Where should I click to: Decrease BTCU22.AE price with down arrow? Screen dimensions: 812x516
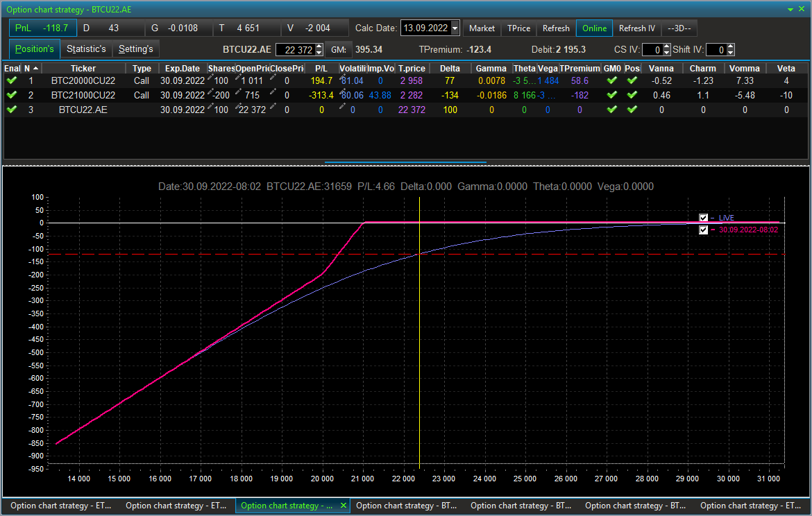[x=319, y=53]
